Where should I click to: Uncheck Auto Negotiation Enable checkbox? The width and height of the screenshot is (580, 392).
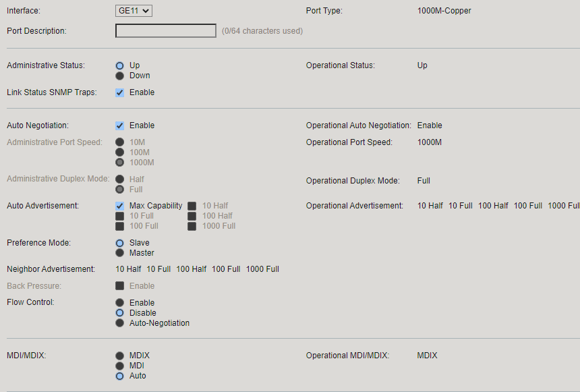[x=119, y=125]
